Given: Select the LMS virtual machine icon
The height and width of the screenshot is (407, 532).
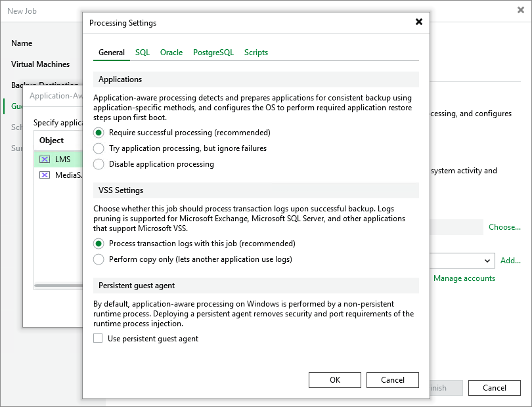Looking at the screenshot, I should [43, 159].
